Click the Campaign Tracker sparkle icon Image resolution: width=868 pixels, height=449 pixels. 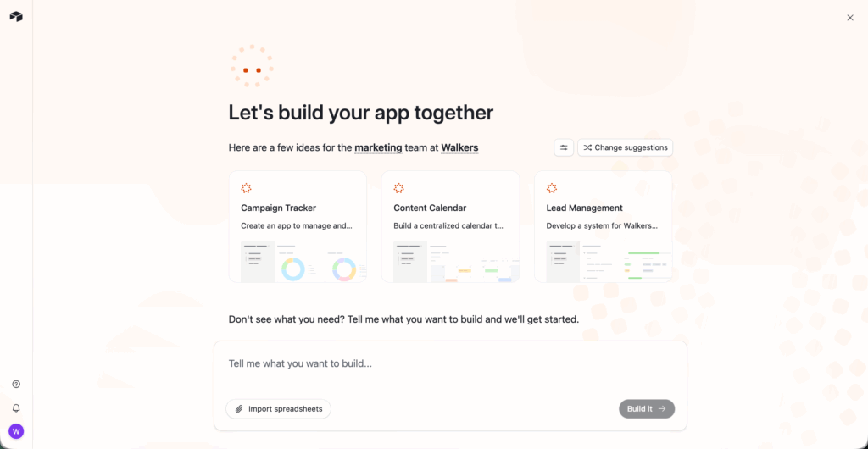click(x=246, y=188)
